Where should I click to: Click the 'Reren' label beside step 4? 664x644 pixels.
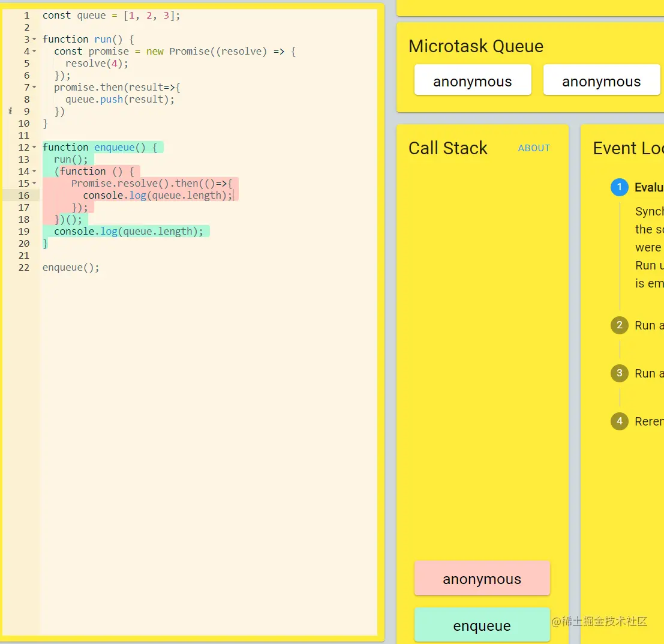click(x=649, y=421)
